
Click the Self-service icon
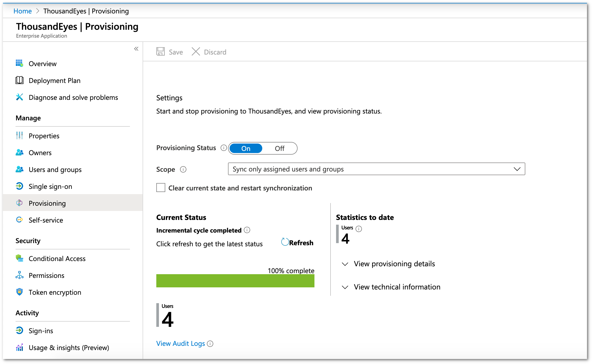pyautogui.click(x=20, y=220)
